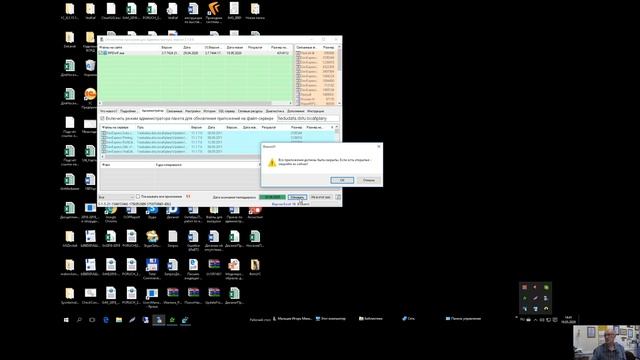Open Task View from taskbar
This screenshot has height=360, width=640.
coord(92,320)
